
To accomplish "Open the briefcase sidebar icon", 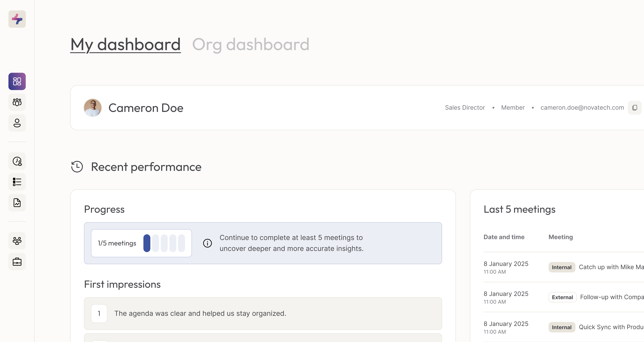I will (17, 261).
